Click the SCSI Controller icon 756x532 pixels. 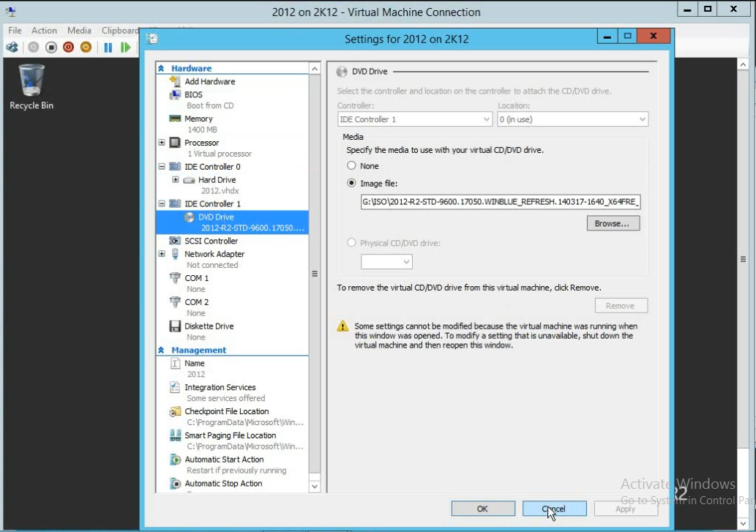tap(175, 241)
